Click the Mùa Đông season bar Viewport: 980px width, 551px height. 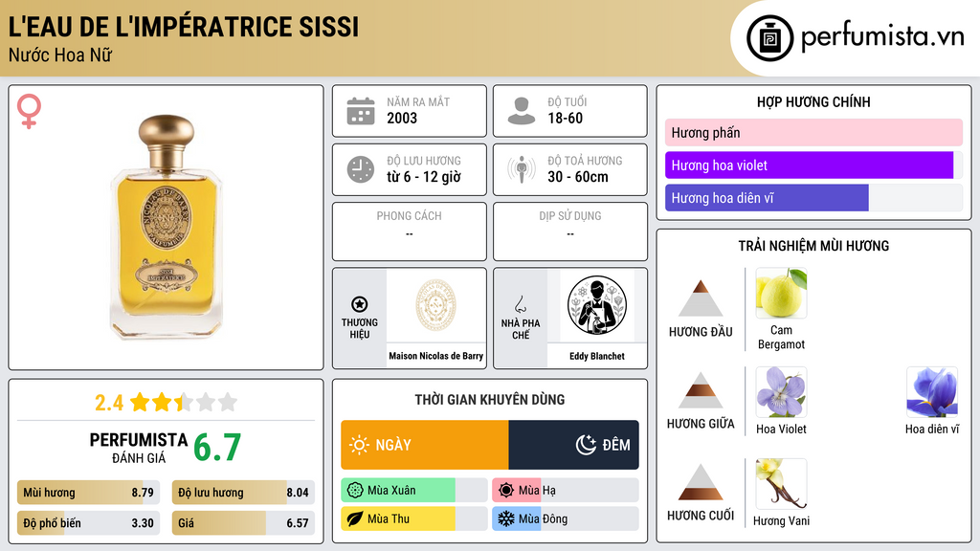[x=566, y=518]
